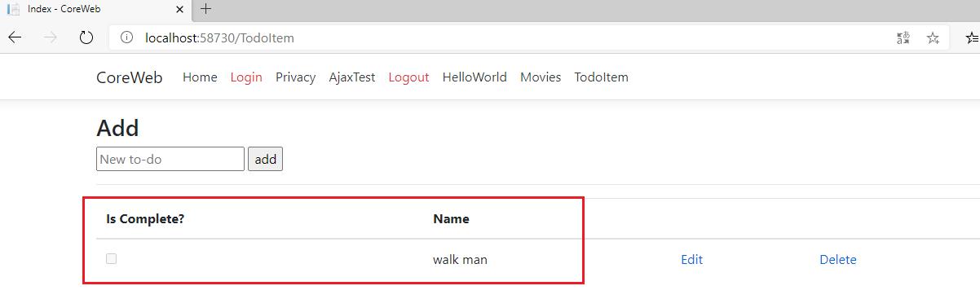
Task: Open the Home nav item
Action: pyautogui.click(x=200, y=77)
